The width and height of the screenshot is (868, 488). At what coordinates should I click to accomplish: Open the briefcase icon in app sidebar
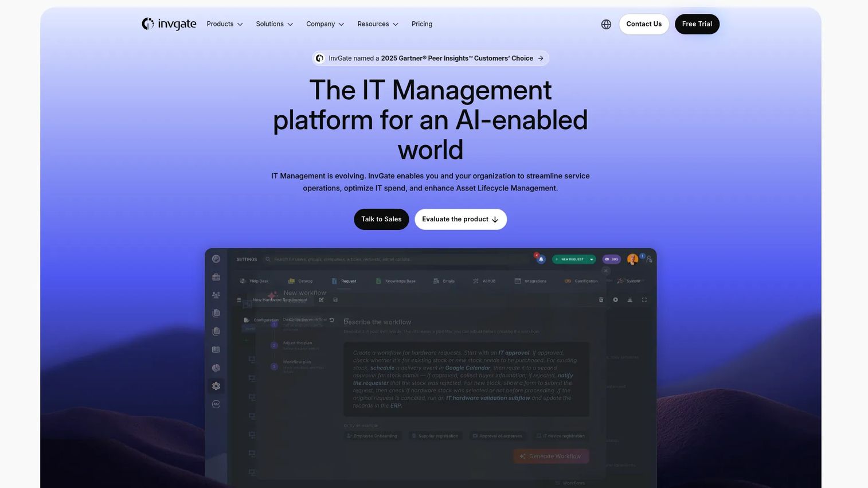(x=216, y=277)
